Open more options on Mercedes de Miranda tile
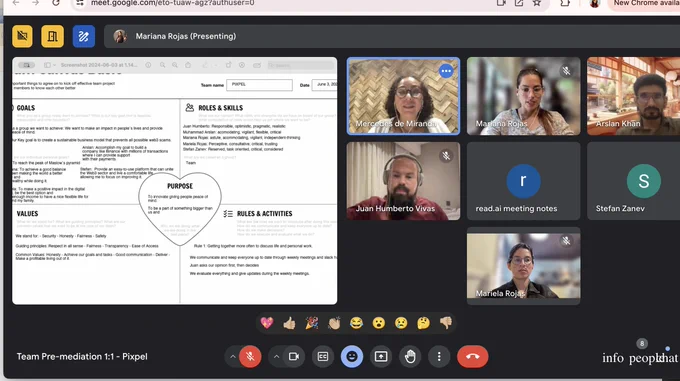680x381 pixels. pyautogui.click(x=446, y=71)
